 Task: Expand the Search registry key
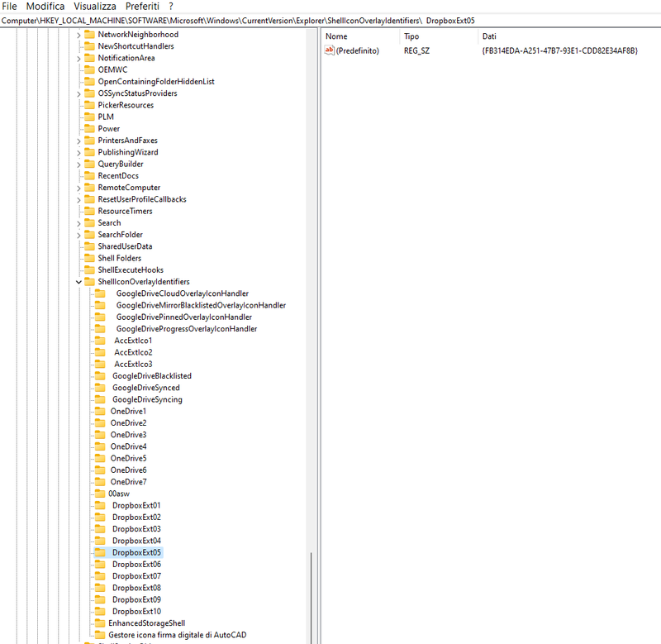tap(78, 222)
